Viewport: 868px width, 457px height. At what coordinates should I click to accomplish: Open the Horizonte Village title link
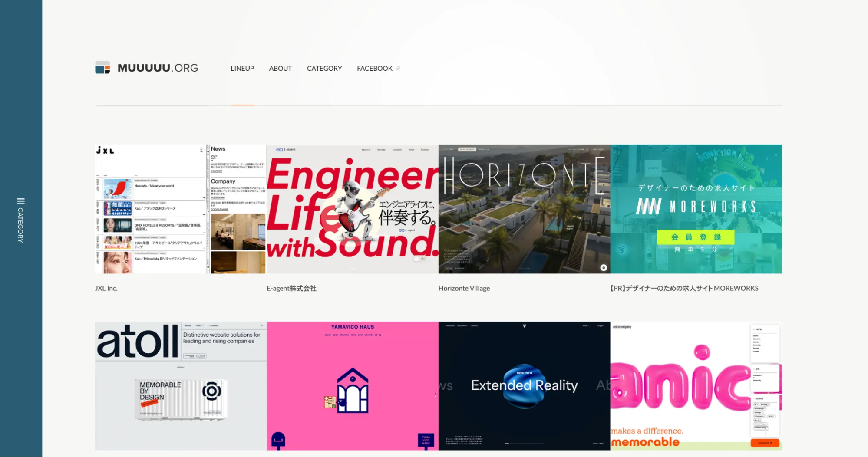click(x=464, y=288)
